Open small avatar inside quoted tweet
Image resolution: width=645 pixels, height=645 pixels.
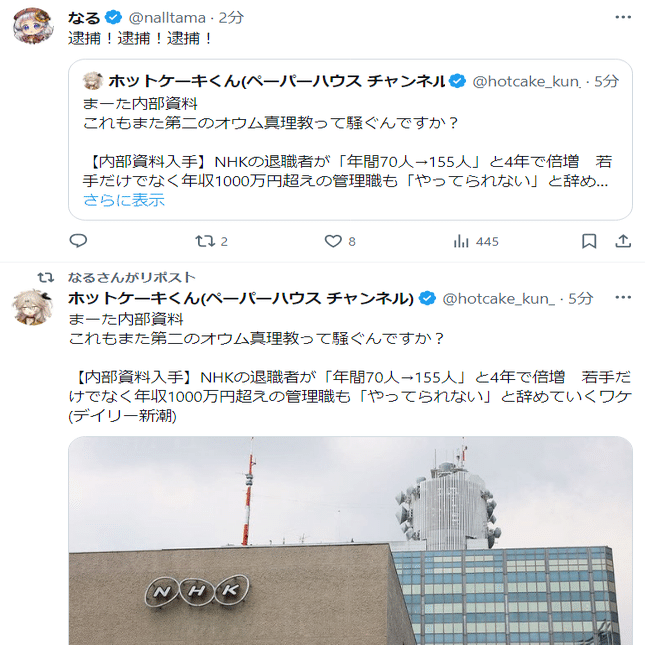click(x=93, y=81)
